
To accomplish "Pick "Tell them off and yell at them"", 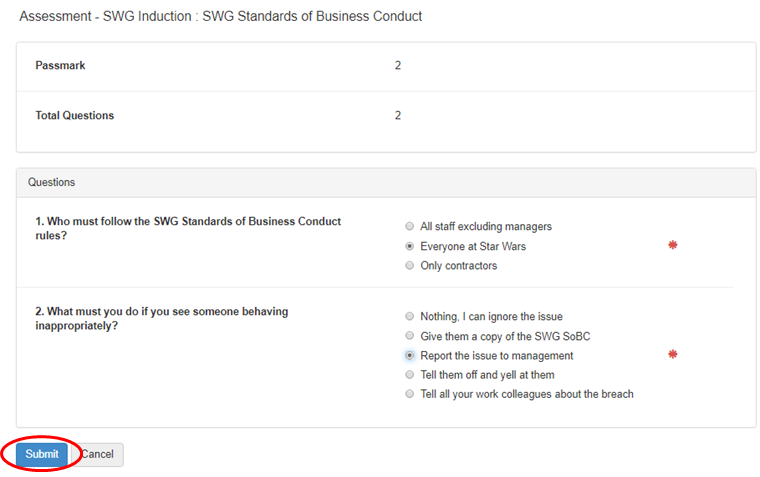I will 409,375.
